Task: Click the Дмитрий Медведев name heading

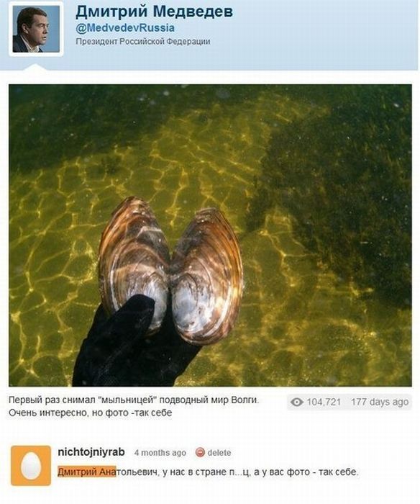Action: [154, 12]
